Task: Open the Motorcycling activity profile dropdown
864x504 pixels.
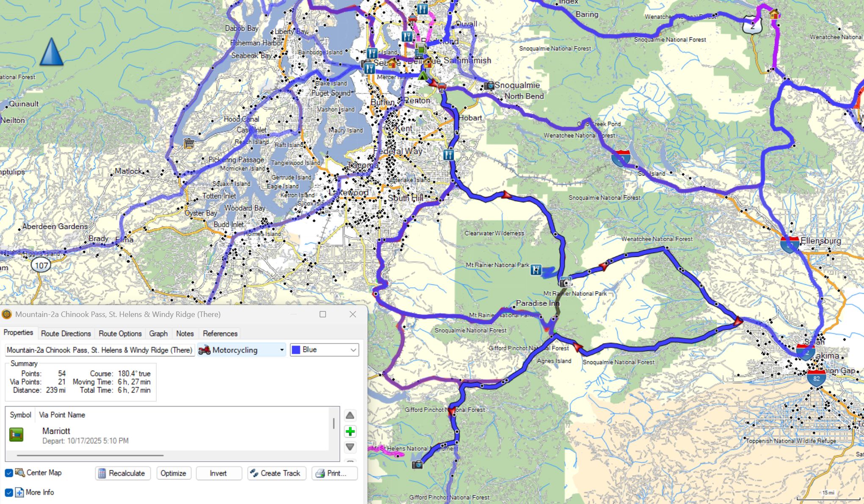Action: click(x=242, y=350)
